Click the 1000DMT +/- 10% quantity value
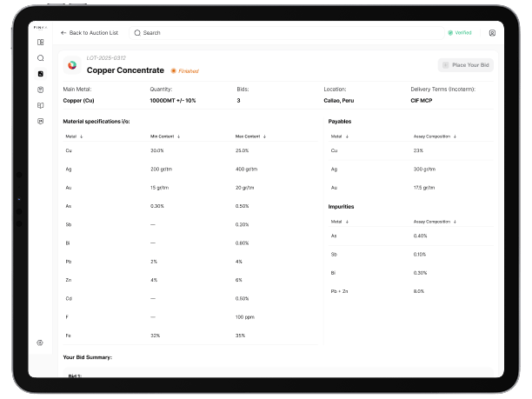Image resolution: width=532 pixels, height=399 pixels. pos(173,101)
